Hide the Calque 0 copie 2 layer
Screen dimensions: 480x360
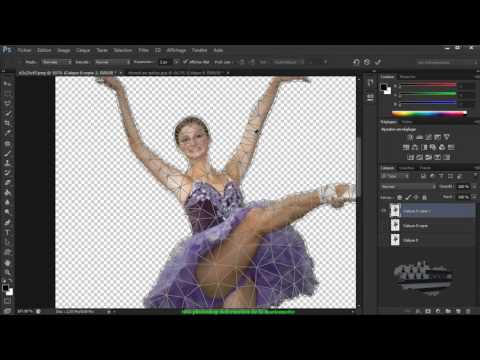[x=384, y=211]
